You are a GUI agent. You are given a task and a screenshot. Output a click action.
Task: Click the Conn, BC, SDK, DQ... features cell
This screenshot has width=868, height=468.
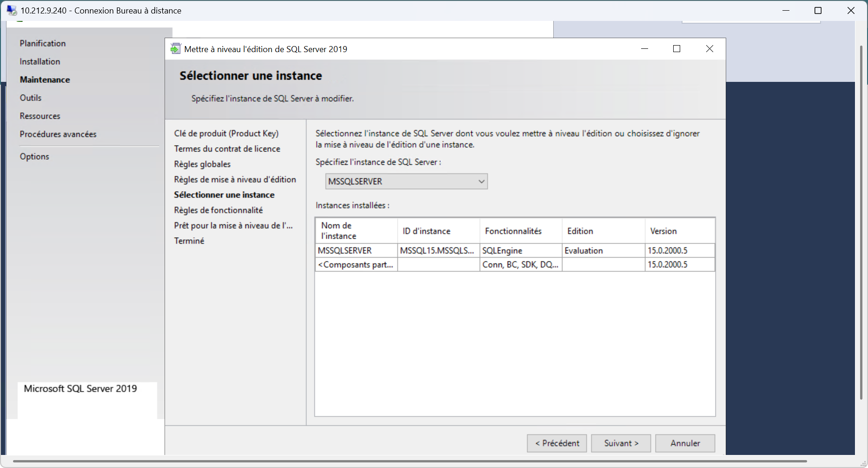(x=521, y=265)
